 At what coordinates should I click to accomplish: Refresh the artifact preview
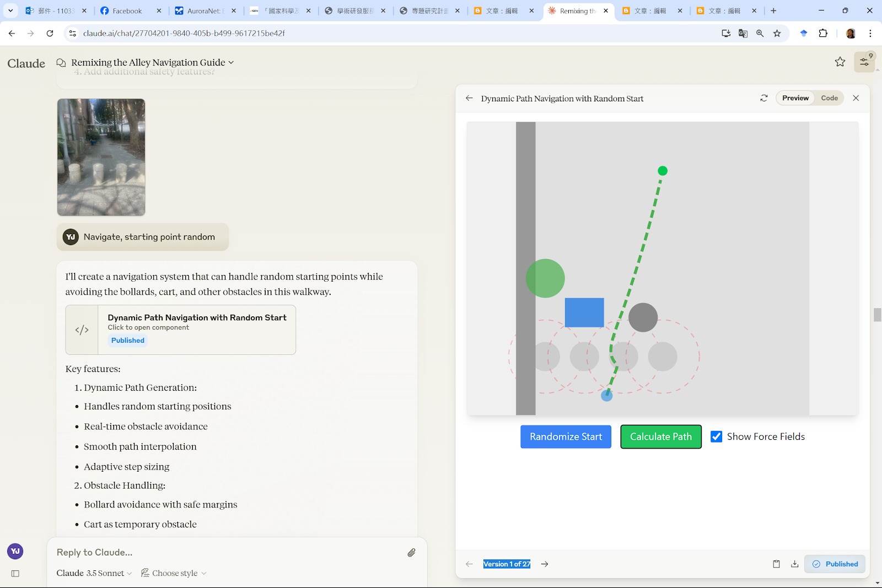(763, 98)
